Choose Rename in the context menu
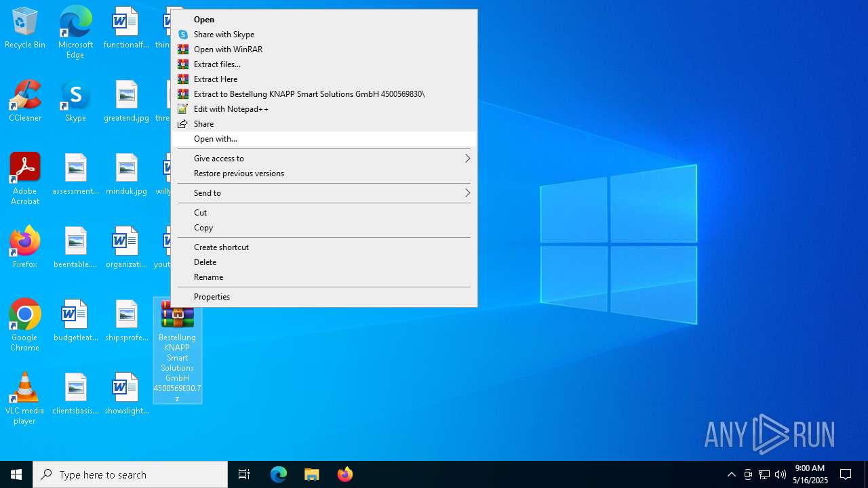 point(324,277)
